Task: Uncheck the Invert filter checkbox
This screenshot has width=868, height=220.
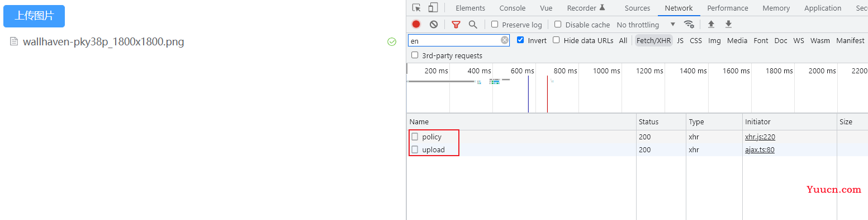Action: pos(520,40)
